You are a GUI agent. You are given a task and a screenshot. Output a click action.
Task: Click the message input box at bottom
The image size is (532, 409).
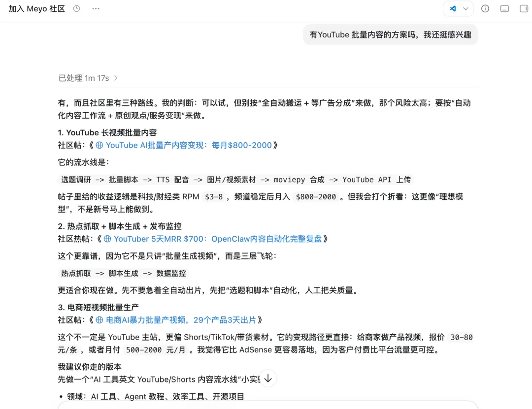268,405
